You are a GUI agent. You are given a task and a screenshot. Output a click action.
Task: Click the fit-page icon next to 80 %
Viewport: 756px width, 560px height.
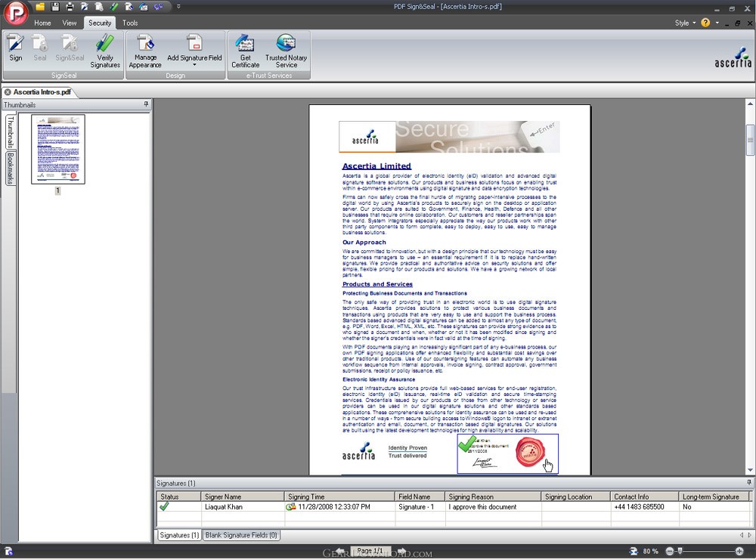[x=634, y=551]
